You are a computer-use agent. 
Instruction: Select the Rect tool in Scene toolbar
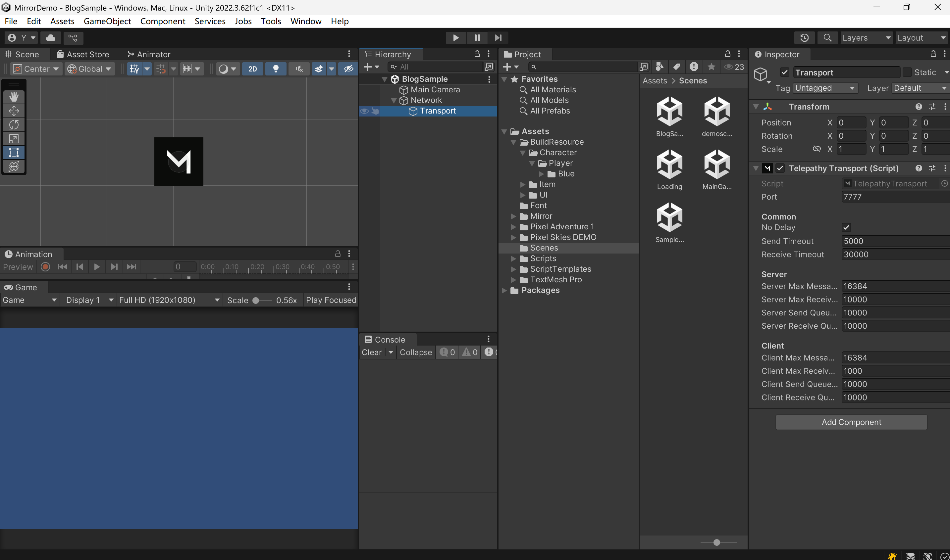pyautogui.click(x=14, y=153)
